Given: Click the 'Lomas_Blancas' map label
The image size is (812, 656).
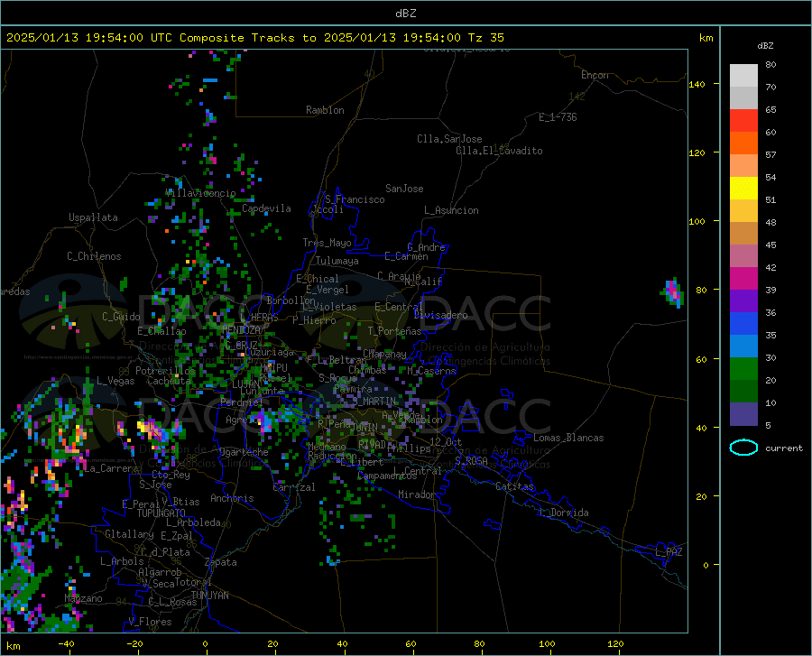Looking at the screenshot, I should tap(568, 438).
